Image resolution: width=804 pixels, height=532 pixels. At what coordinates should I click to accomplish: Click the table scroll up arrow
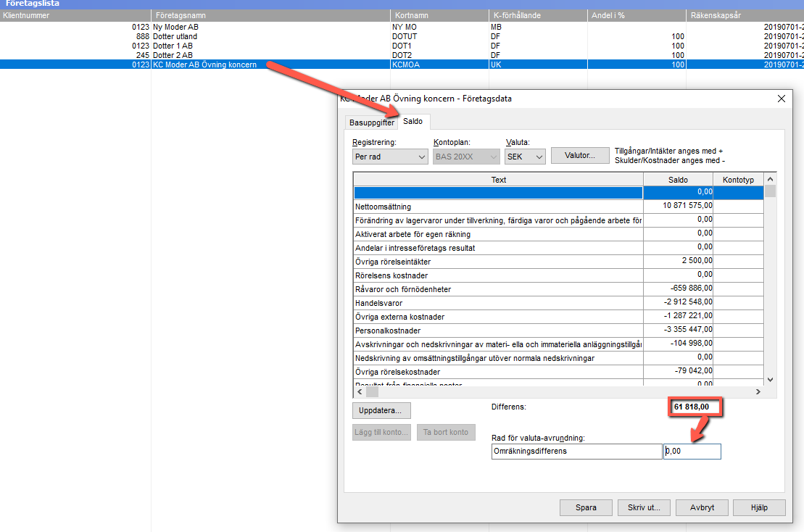pyautogui.click(x=770, y=179)
